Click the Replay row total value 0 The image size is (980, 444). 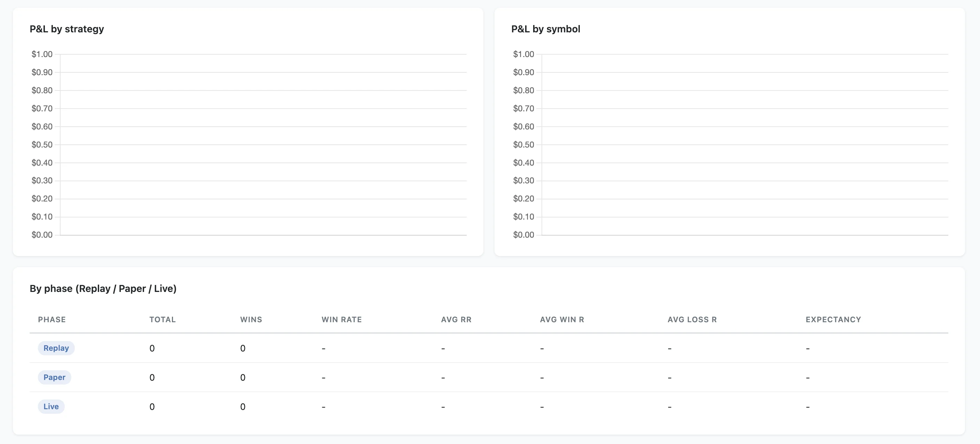coord(152,349)
